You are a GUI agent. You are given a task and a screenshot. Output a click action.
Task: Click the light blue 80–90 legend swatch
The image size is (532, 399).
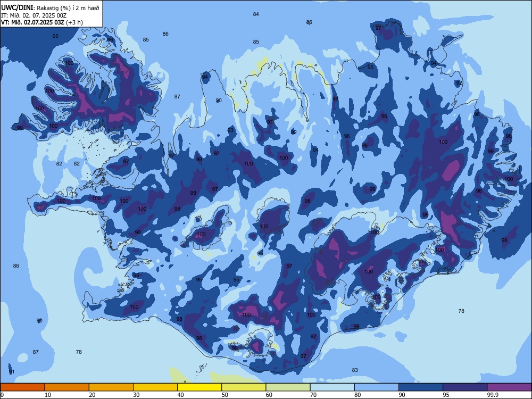point(377,387)
